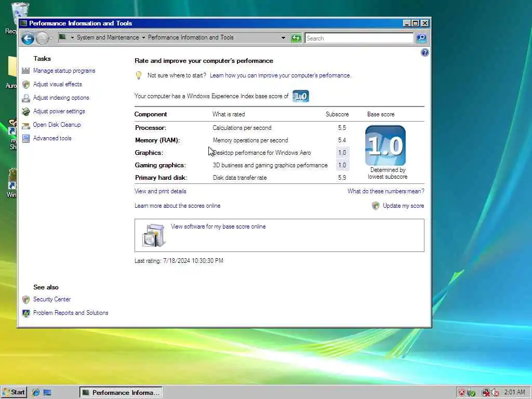Image resolution: width=532 pixels, height=399 pixels.
Task: Open Problem Reports and Solutions
Action: pyautogui.click(x=71, y=313)
